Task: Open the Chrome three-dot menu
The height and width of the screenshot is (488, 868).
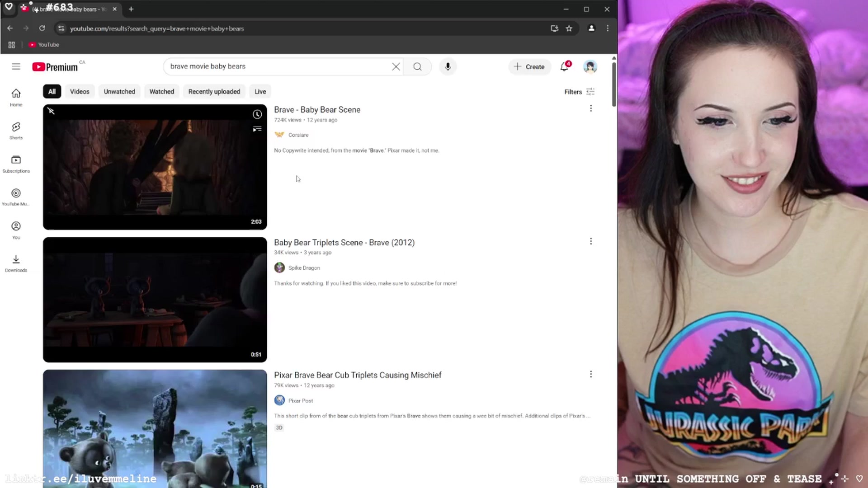Action: tap(608, 28)
